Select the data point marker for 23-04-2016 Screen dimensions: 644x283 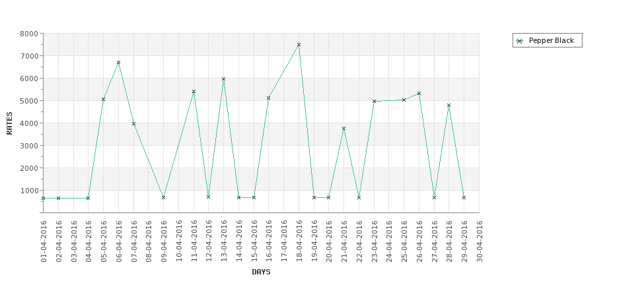(374, 101)
